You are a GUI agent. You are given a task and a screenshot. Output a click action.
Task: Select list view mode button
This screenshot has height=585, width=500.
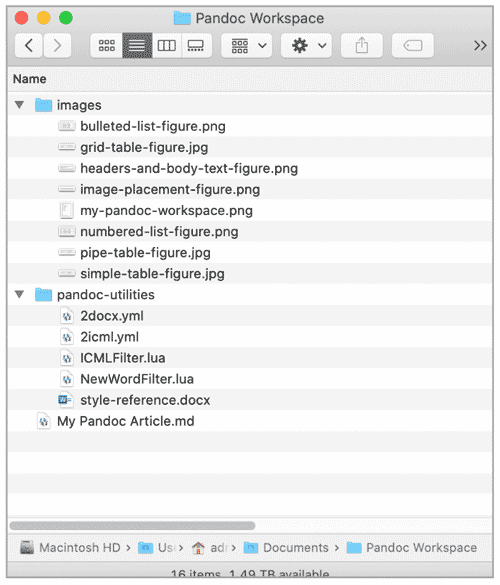[137, 46]
